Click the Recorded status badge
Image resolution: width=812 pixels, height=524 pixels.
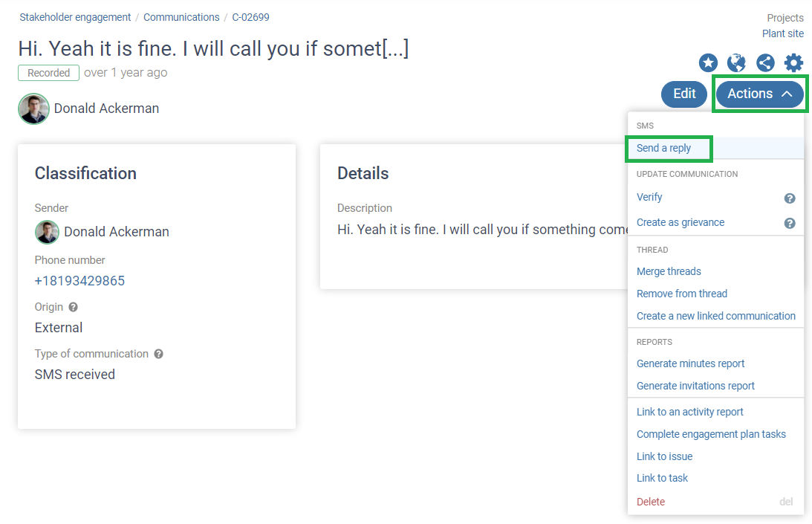48,73
